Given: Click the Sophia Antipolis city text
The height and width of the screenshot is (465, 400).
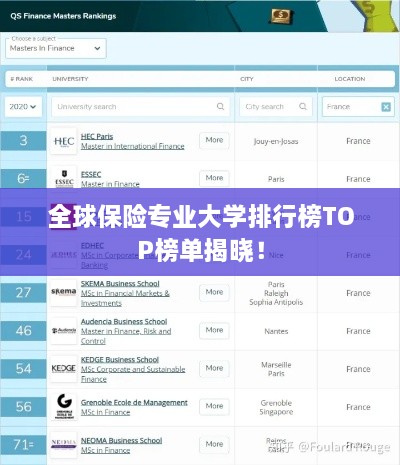Looking at the screenshot, I should pyautogui.click(x=276, y=302).
